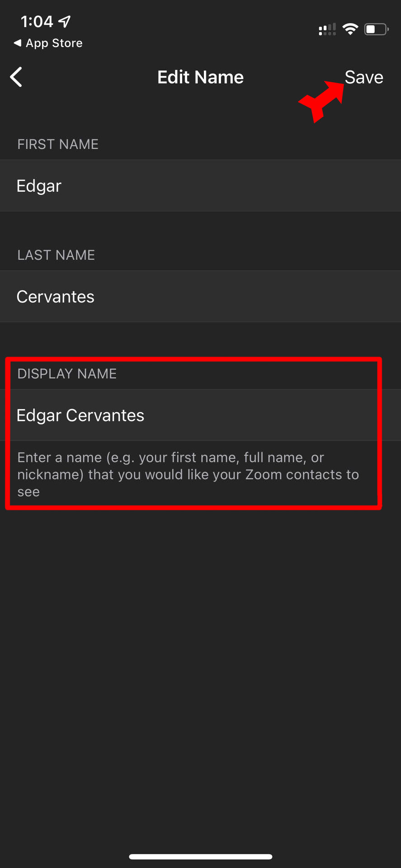Tap the back chevron icon
Image resolution: width=401 pixels, height=868 pixels.
point(17,77)
